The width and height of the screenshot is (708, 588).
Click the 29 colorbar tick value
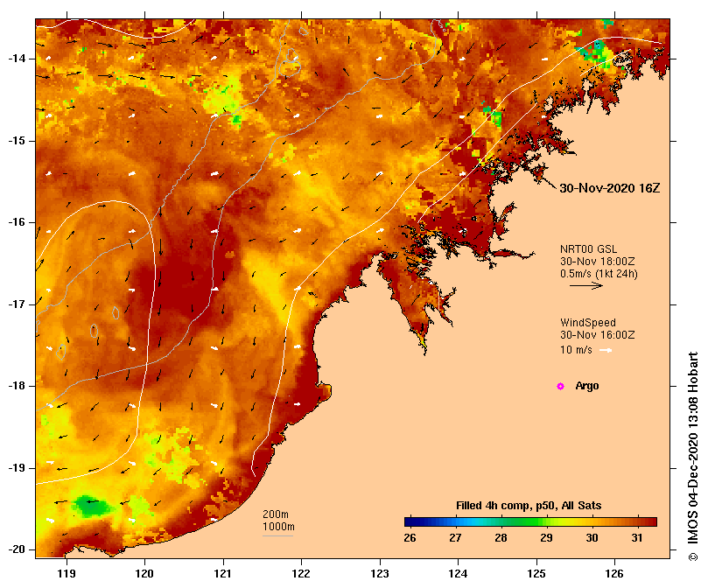pos(546,538)
